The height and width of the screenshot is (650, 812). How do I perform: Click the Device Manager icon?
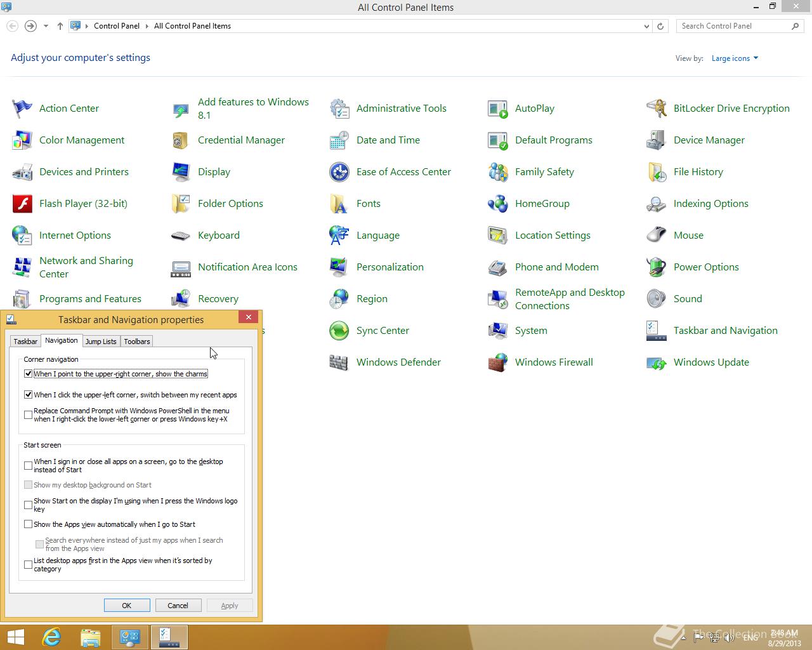pyautogui.click(x=657, y=140)
